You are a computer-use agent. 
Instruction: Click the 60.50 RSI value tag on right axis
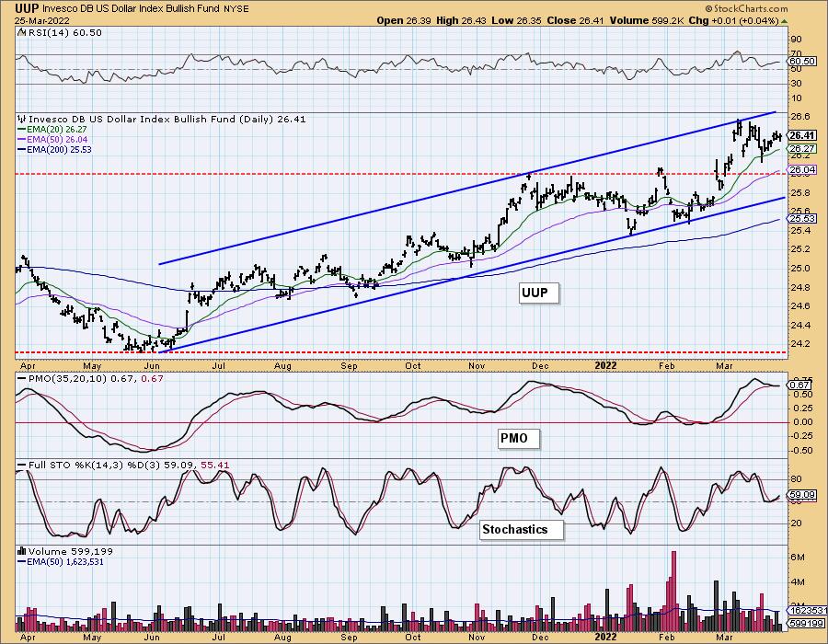801,62
